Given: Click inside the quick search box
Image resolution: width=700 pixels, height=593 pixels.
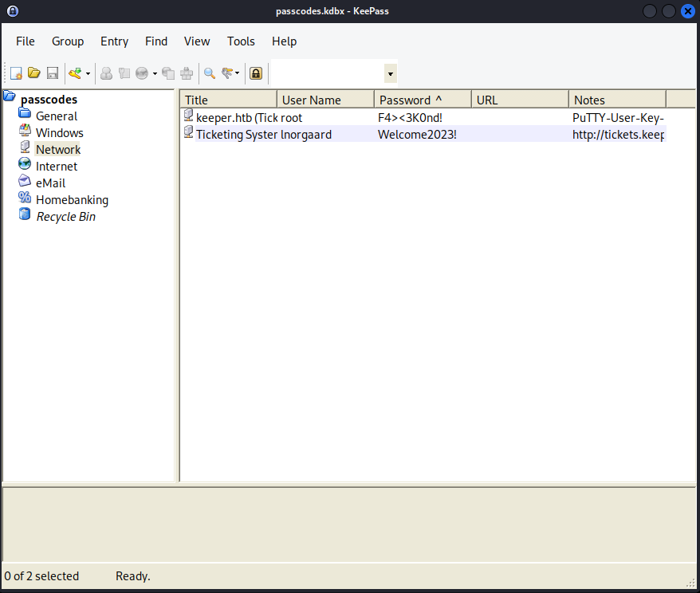Looking at the screenshot, I should click(328, 73).
